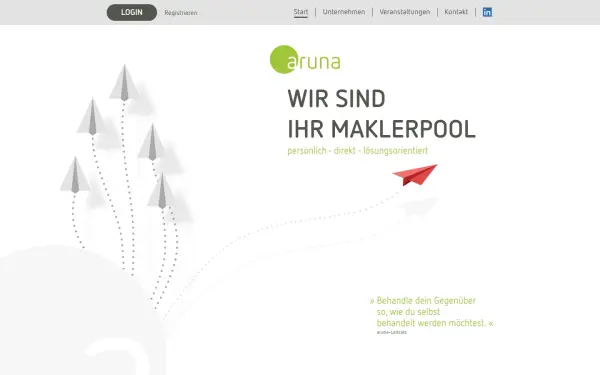Click the quote Behandle dein Gegenüber
600x375 pixels.
[x=432, y=311]
